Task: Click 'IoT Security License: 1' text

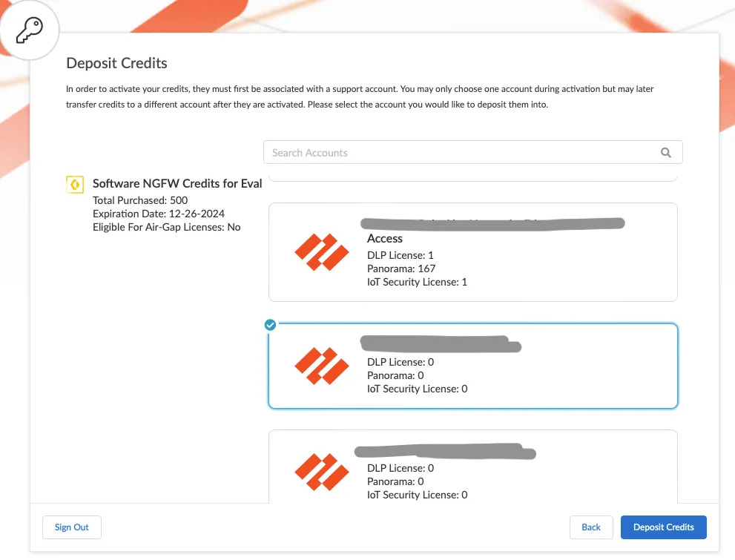Action: click(417, 282)
